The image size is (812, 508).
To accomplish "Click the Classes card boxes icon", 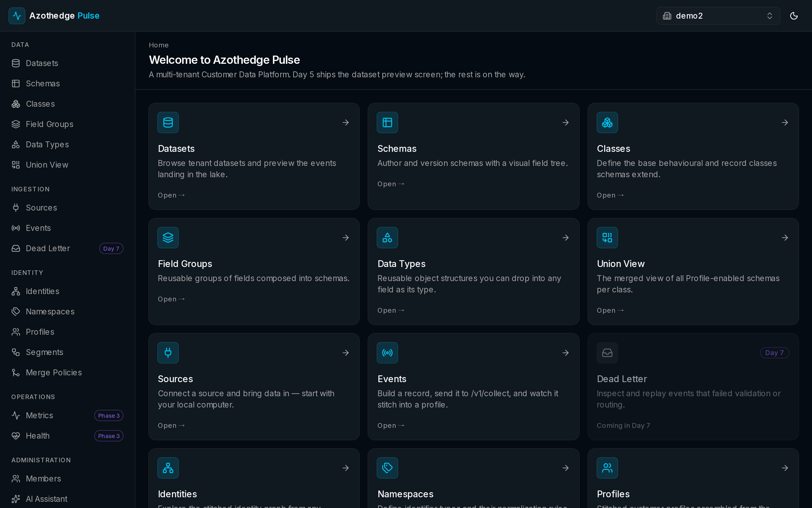I will click(x=607, y=122).
